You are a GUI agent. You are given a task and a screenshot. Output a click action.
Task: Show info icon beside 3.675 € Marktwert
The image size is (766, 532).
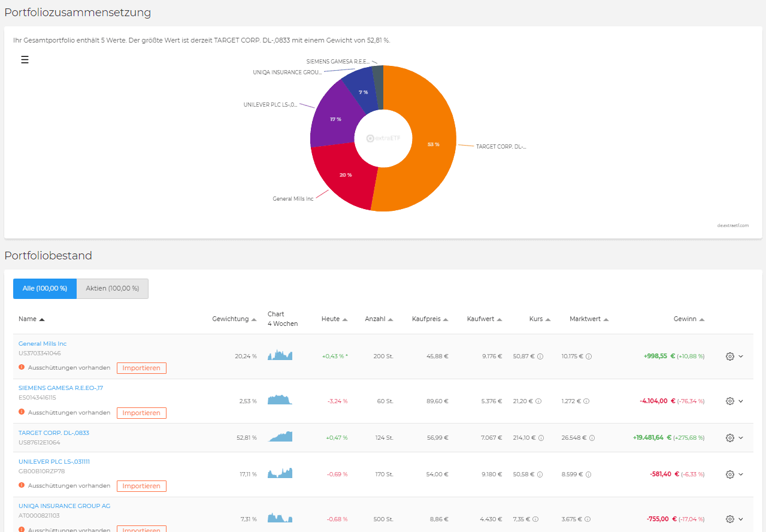click(588, 519)
